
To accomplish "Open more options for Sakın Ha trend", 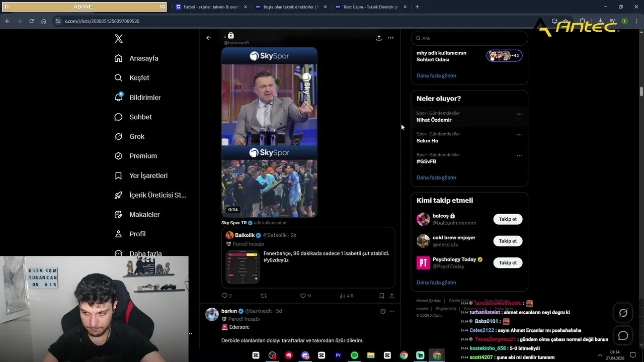I will [x=519, y=135].
